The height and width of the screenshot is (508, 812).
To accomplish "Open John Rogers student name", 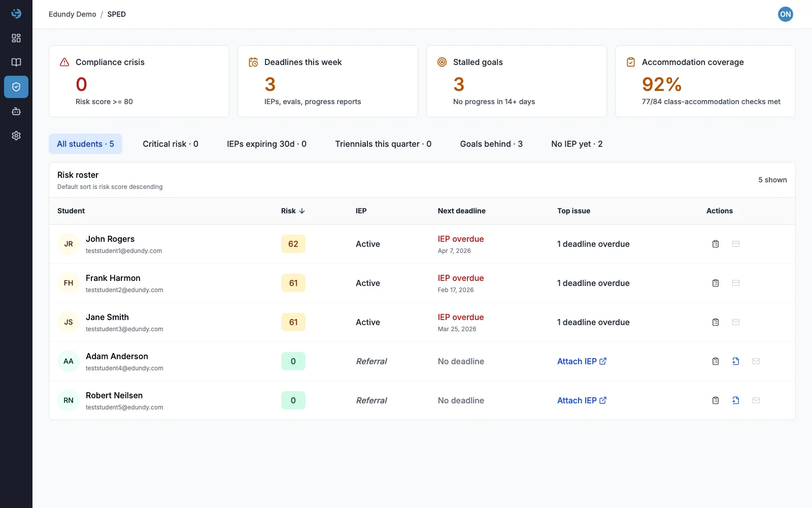I will click(110, 239).
